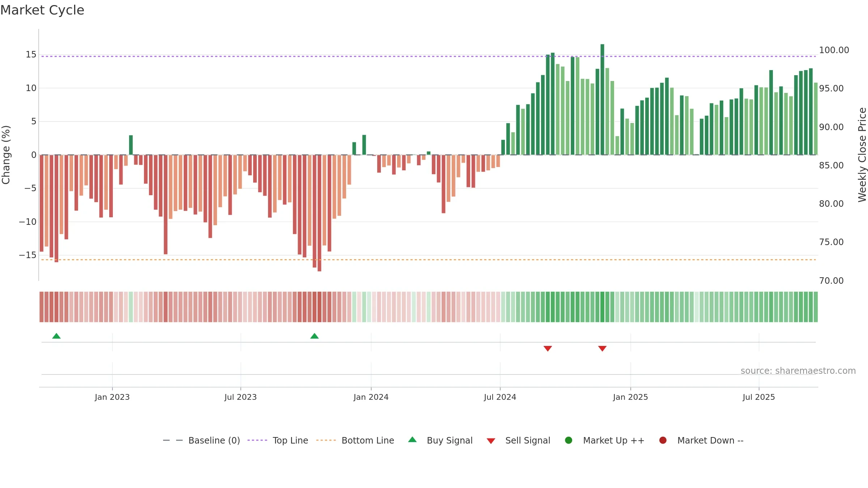The width and height of the screenshot is (868, 488).
Task: Click the tallest green bar above the top line
Action: 602,99
